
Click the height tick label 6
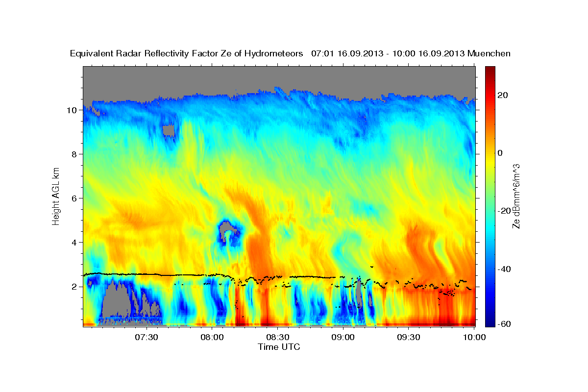click(74, 198)
